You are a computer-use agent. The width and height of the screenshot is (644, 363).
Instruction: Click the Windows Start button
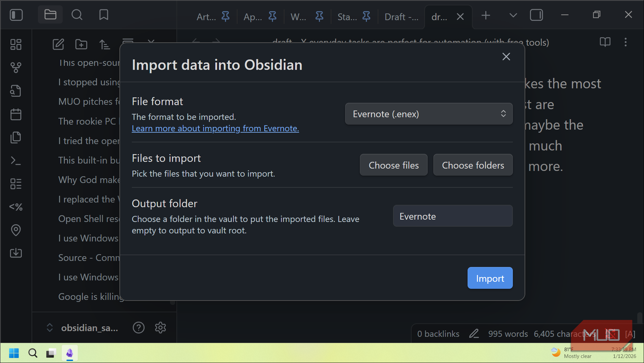point(14,353)
